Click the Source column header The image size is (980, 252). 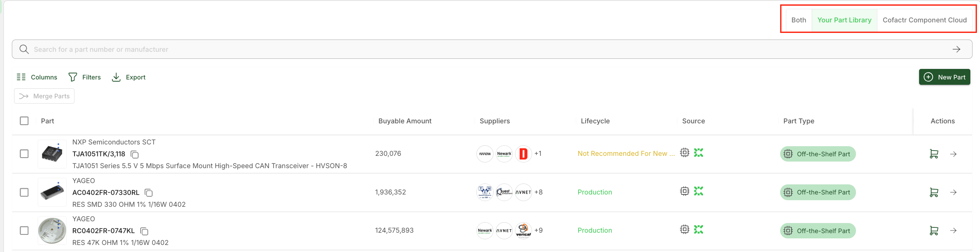click(693, 121)
